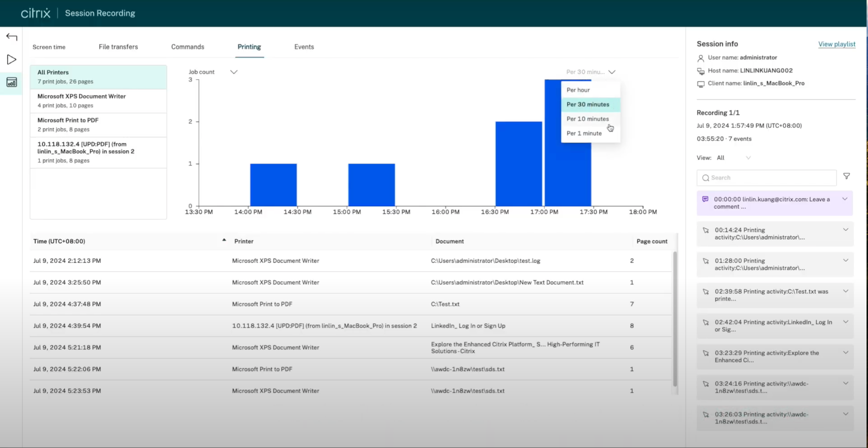This screenshot has height=448, width=868.
Task: Expand the 02:42:04 LinkedIn printing event
Action: [845, 322]
